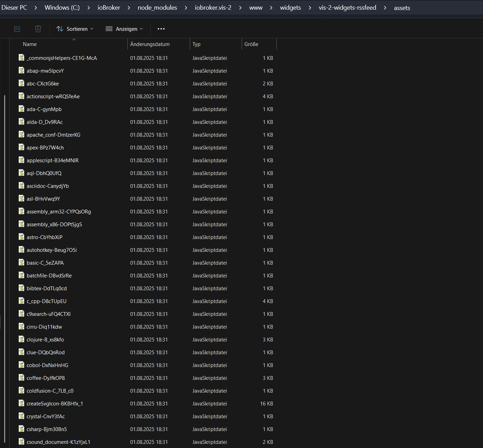Click the file name csharp-Bjm30Bn5
The height and width of the screenshot is (448, 483).
[47, 429]
